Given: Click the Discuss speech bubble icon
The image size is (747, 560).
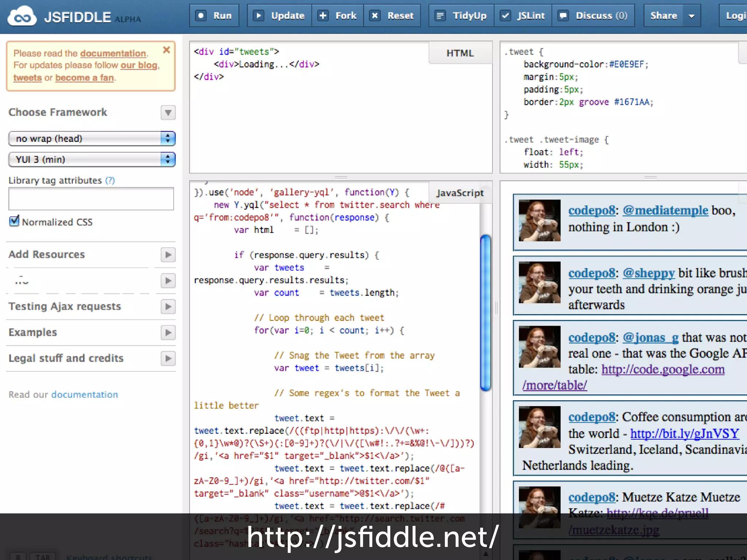Looking at the screenshot, I should click(x=563, y=16).
